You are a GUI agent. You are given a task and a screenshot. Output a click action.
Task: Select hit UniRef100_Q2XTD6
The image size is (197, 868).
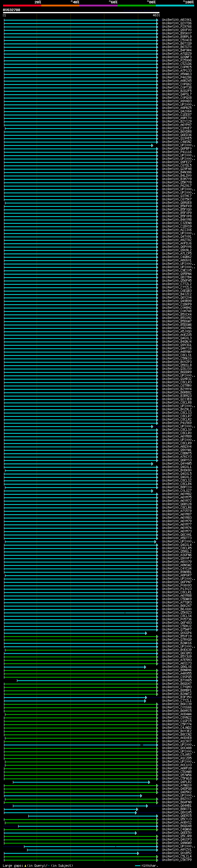tap(176, 23)
